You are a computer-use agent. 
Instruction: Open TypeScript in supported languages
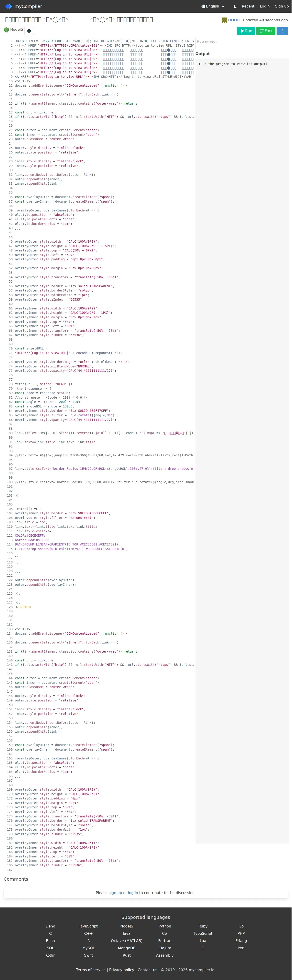(203, 933)
